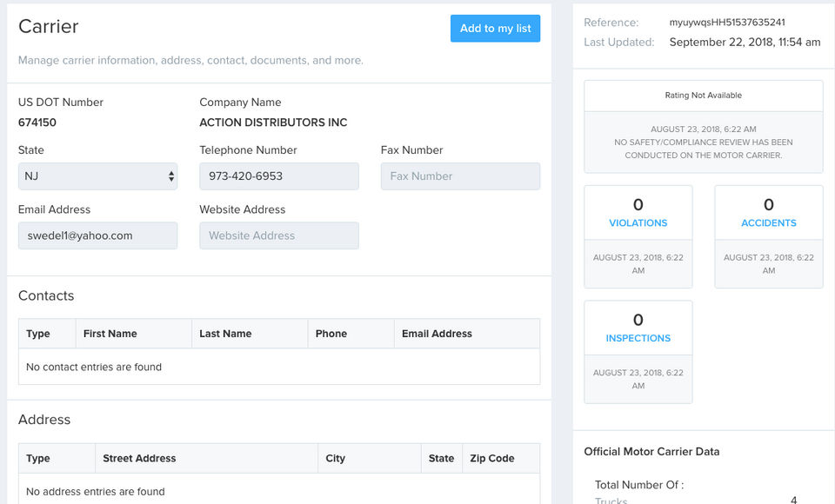Click the Add to my list button
The height and width of the screenshot is (504, 835).
click(495, 28)
